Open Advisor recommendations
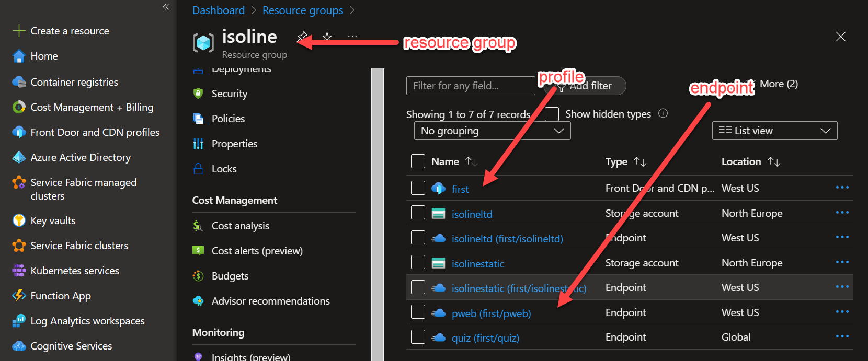This screenshot has width=868, height=361. point(270,301)
